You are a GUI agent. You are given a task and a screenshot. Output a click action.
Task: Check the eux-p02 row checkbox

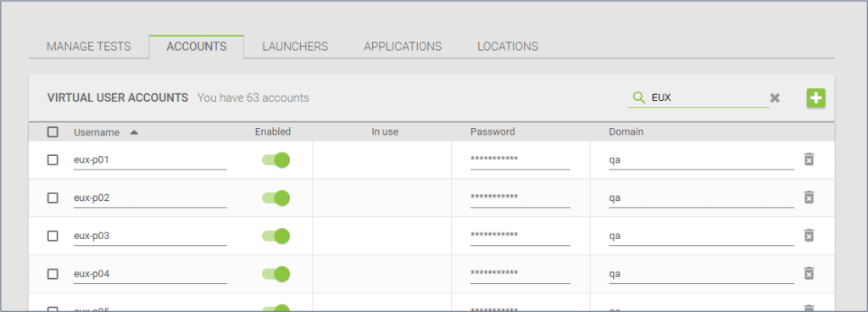tap(53, 198)
